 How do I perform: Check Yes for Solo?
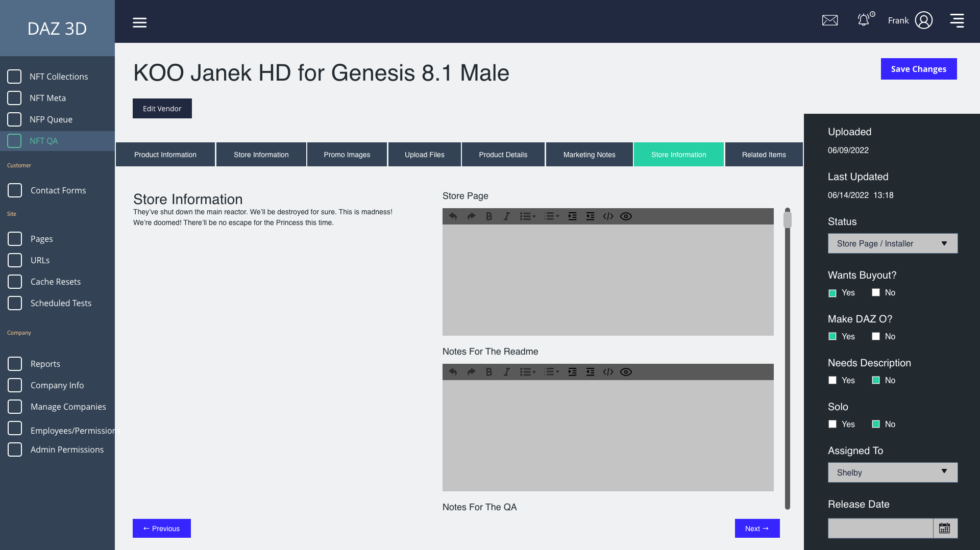(x=832, y=424)
